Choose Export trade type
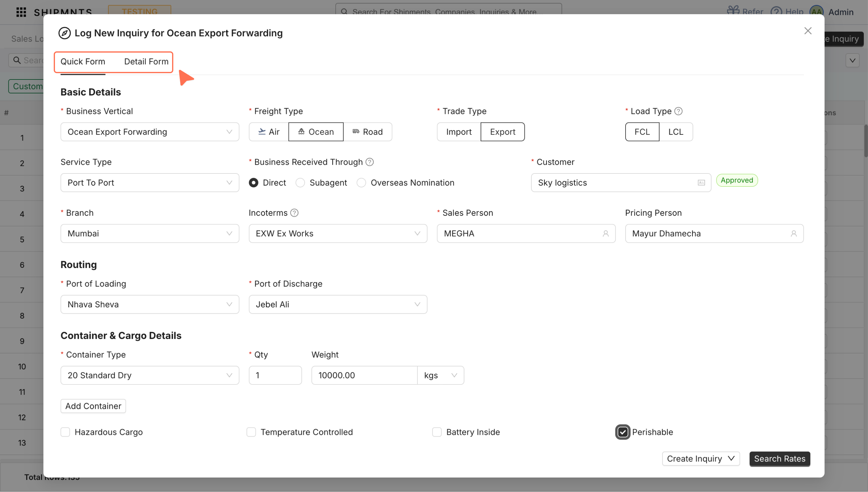 502,132
